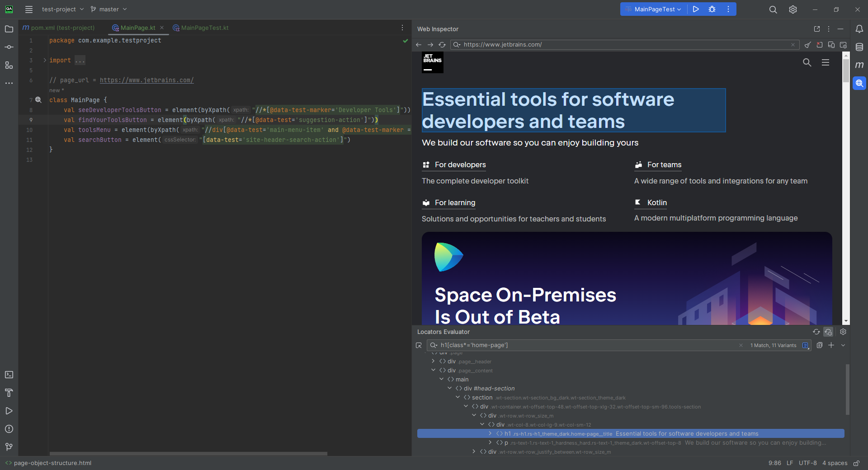
Task: Open the master branch dropdown
Action: [x=108, y=9]
